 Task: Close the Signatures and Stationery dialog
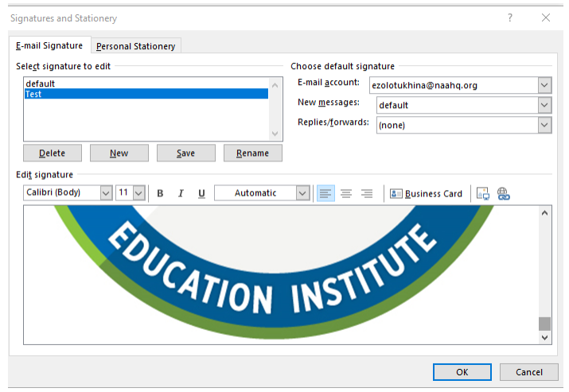tap(546, 17)
